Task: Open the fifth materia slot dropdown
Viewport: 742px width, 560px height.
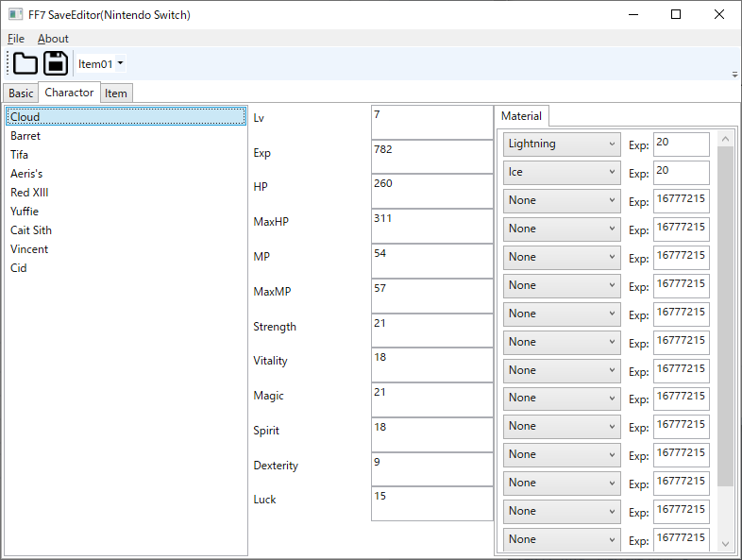Action: [562, 258]
